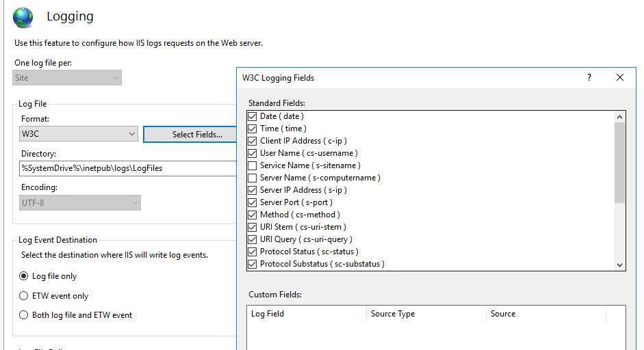644x350 pixels.
Task: Click the Logging globe icon
Action: point(23,18)
